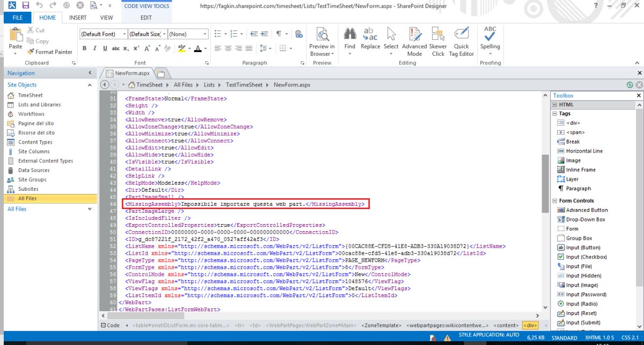Undo the last action in the quick access toolbar
644x345 pixels.
click(x=39, y=5)
